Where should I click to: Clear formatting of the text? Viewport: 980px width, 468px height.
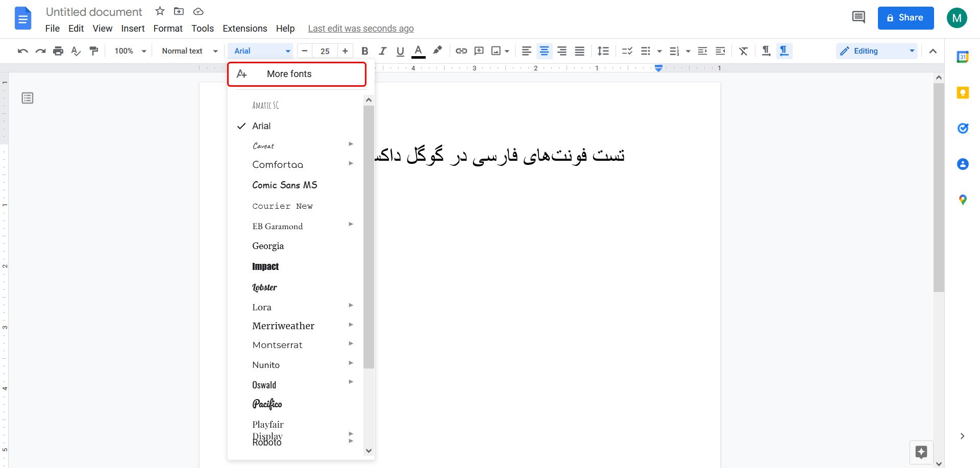(x=743, y=51)
